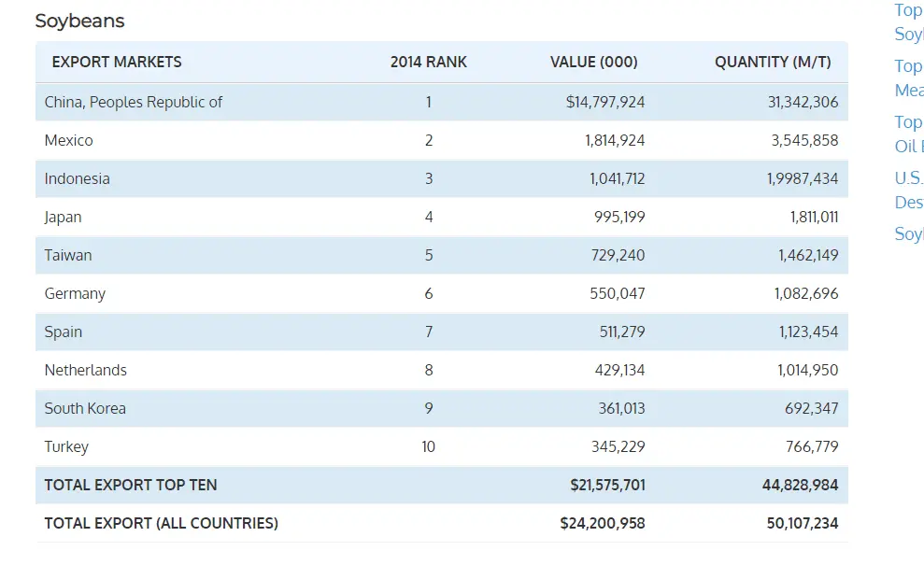Click Japan's export value 995,199
The image size is (924, 565).
pyautogui.click(x=619, y=217)
